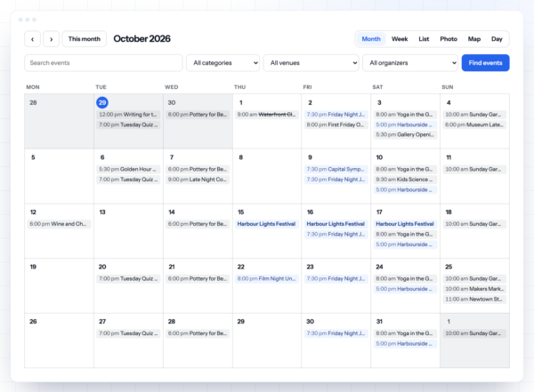Open Sunday Gar... on November 1

coord(474,334)
